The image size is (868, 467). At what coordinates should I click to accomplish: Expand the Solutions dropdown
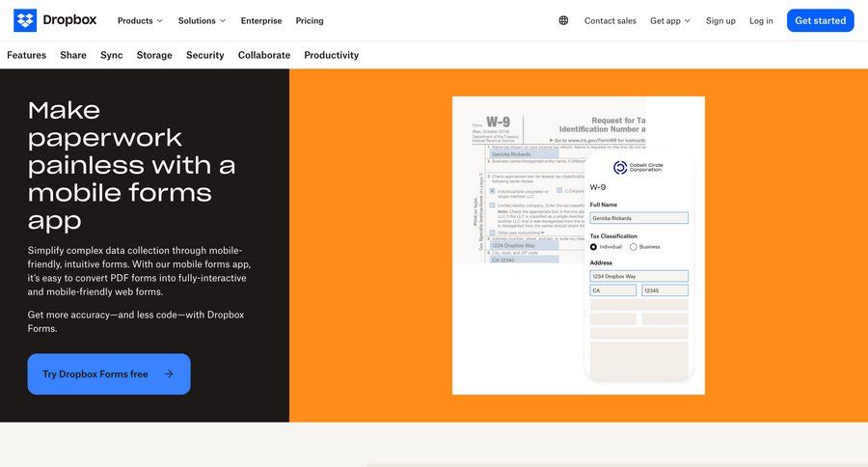(203, 20)
